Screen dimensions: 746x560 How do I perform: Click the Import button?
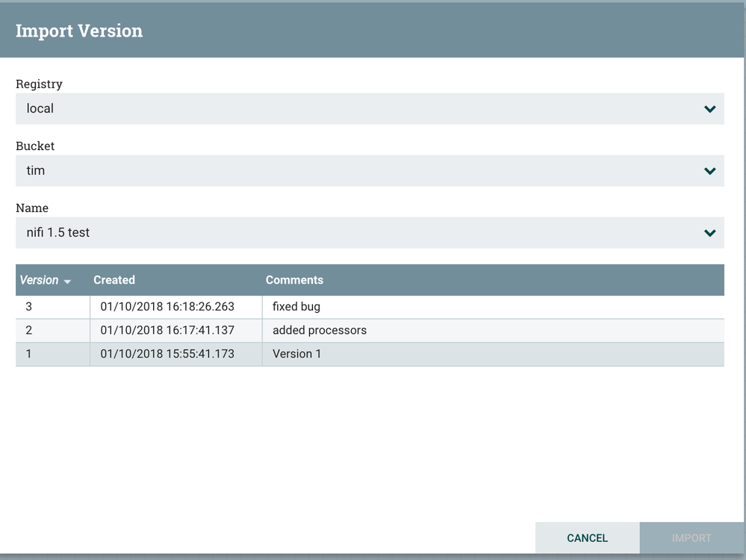pyautogui.click(x=691, y=538)
